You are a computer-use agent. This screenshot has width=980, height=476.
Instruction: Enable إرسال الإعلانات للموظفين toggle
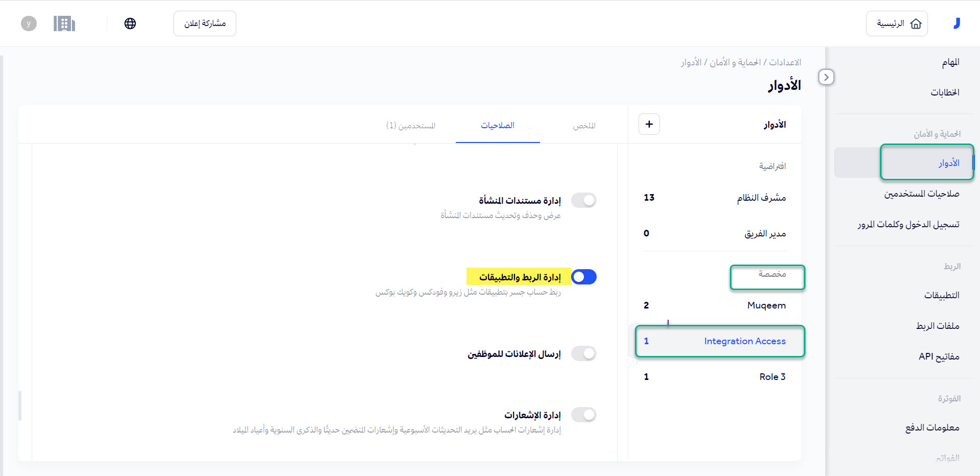[584, 353]
